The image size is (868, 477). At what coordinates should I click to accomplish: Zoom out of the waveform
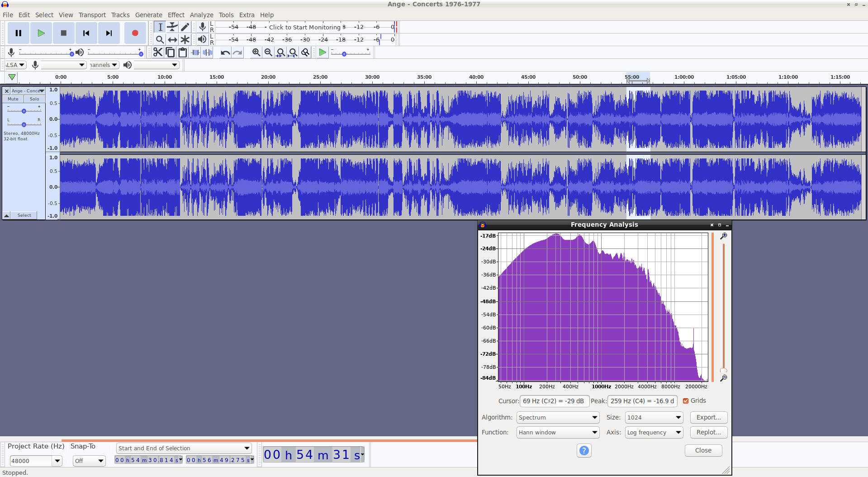[x=268, y=52]
